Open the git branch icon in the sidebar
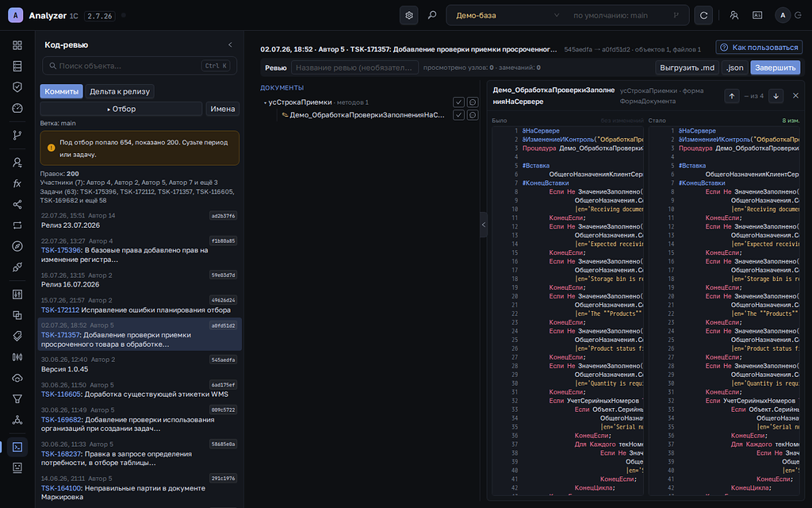 [x=17, y=135]
